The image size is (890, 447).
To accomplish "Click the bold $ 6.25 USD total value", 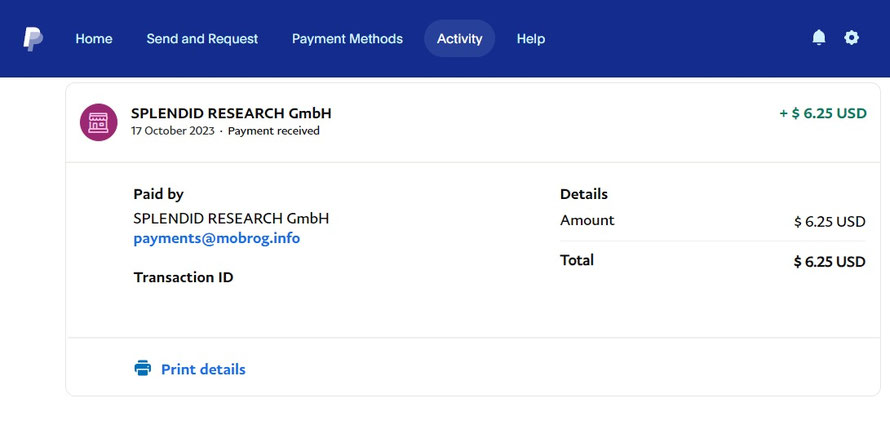I will [x=830, y=262].
